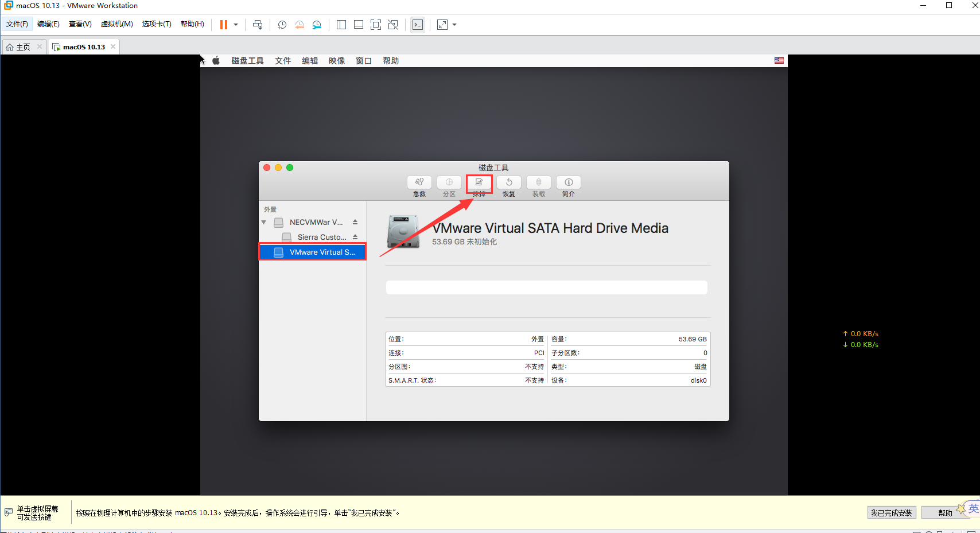
Task: Pause the virtual machine with the orange pause icon
Action: [x=224, y=25]
